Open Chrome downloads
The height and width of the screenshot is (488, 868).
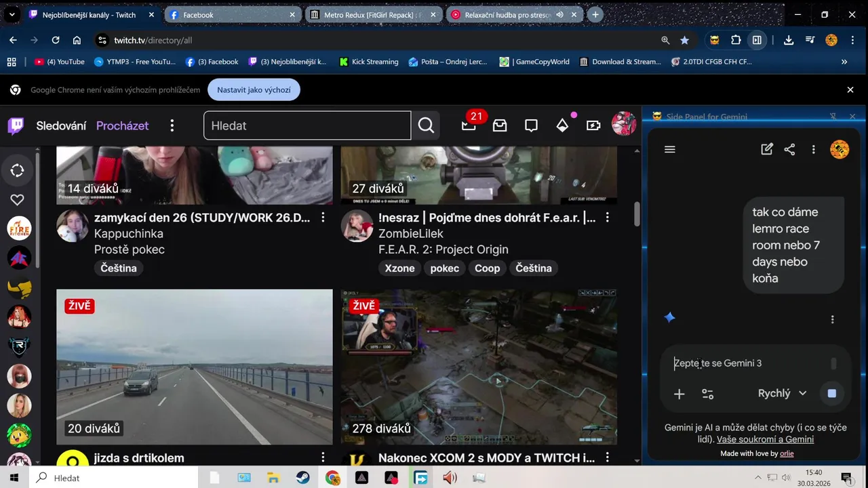pyautogui.click(x=789, y=40)
